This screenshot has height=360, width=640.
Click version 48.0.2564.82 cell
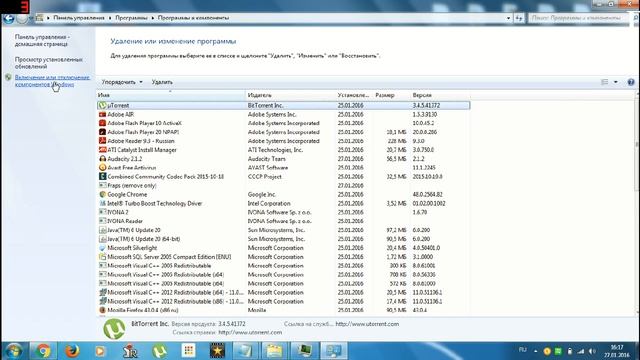pyautogui.click(x=427, y=194)
